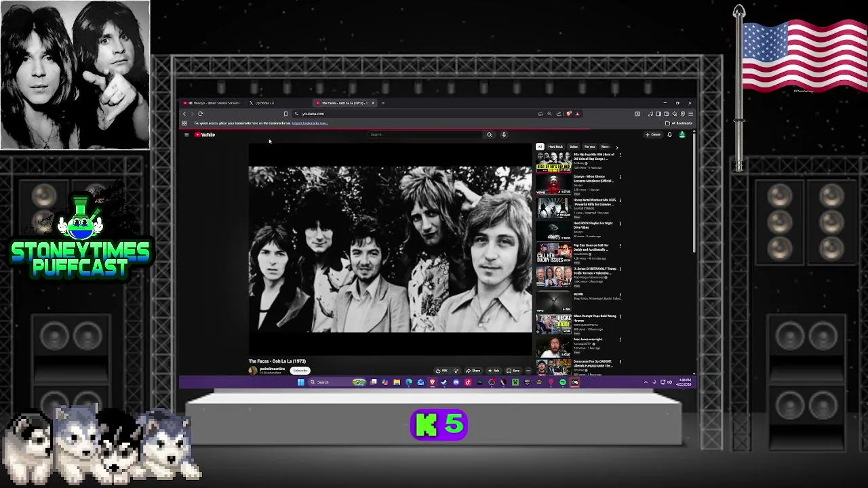Viewport: 868px width, 488px height.
Task: Open Spotify from the taskbar
Action: 563,382
